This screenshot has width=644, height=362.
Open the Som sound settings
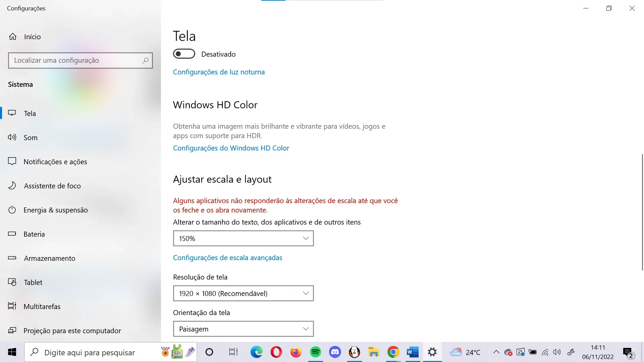pos(80,137)
